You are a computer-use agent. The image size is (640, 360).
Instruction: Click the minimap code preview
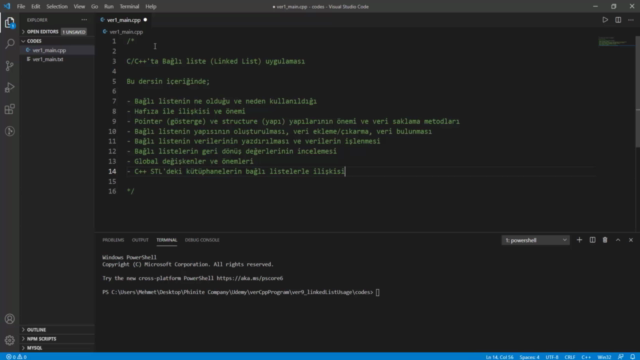(x=616, y=42)
